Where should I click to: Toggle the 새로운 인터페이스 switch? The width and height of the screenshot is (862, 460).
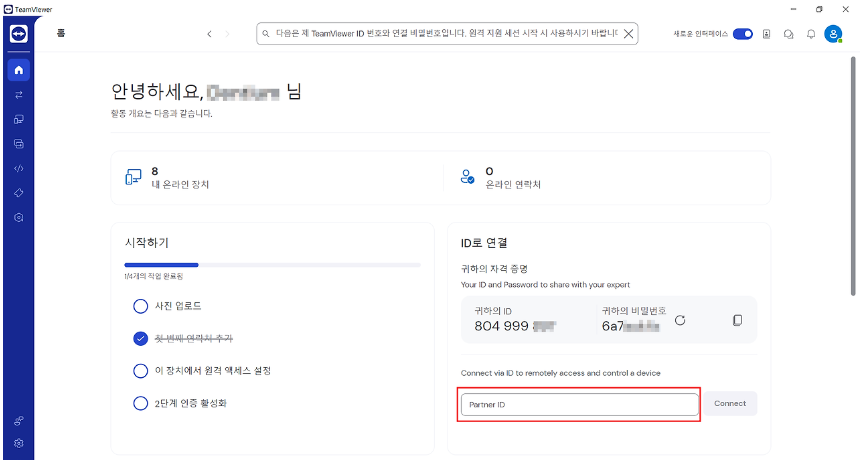tap(743, 34)
